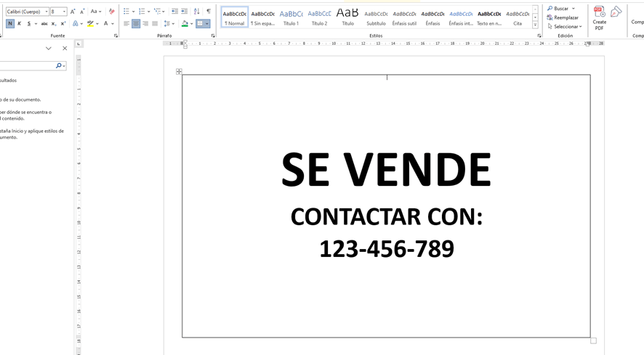The image size is (644, 355).
Task: Open the Buscar dropdown arrow
Action: click(x=573, y=9)
